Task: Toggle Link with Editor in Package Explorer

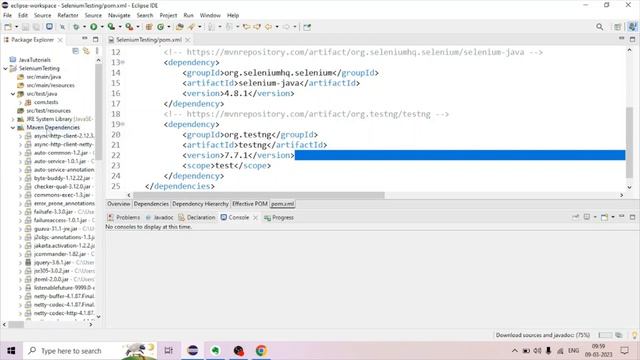Action: (x=86, y=51)
